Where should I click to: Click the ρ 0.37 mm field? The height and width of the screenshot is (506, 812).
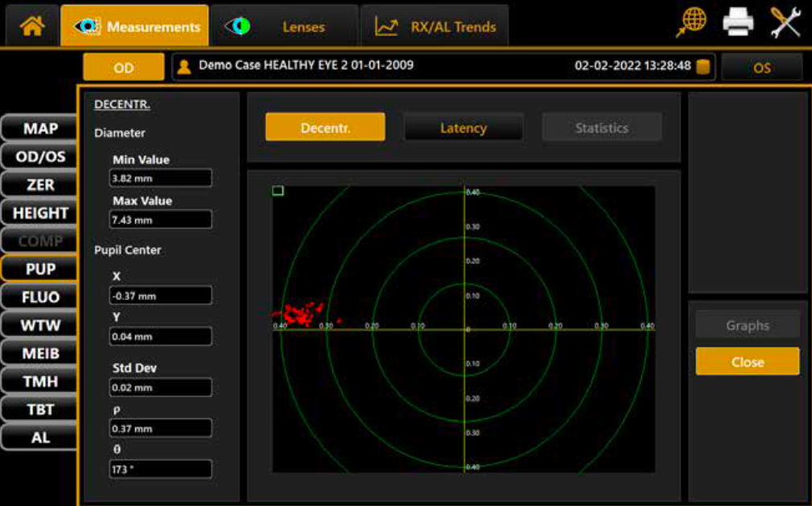pos(160,428)
